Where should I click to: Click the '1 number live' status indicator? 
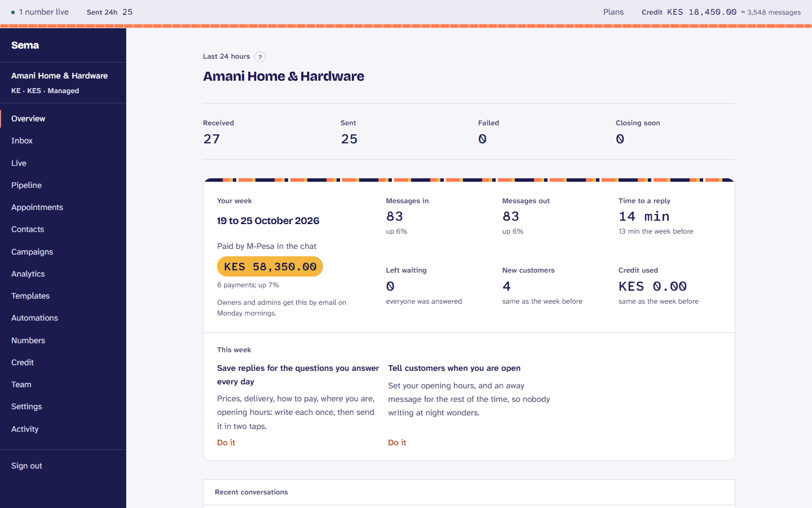pyautogui.click(x=39, y=12)
